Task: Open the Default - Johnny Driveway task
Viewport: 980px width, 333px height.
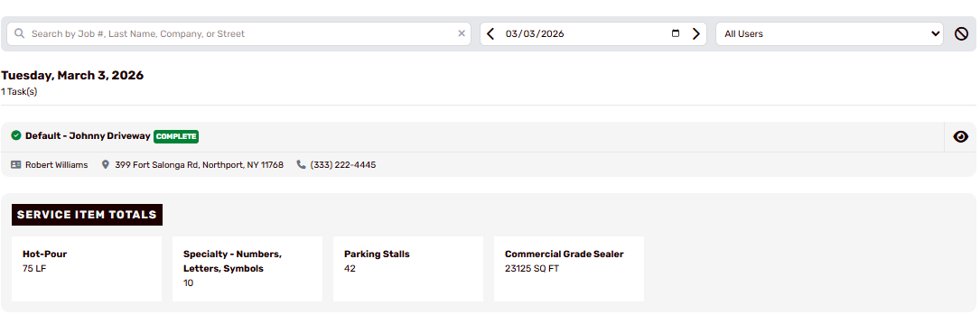Action: (88, 135)
